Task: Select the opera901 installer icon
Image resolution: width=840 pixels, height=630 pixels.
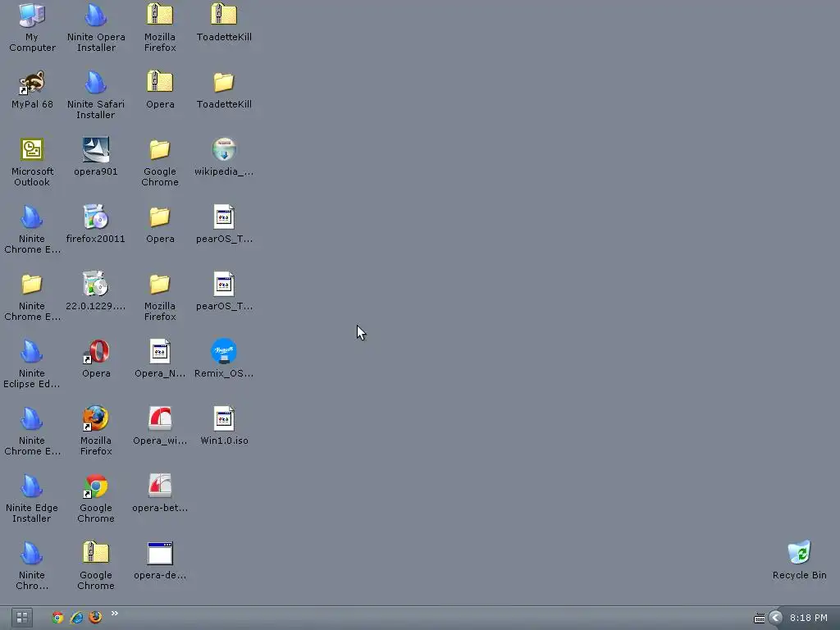Action: 96,149
